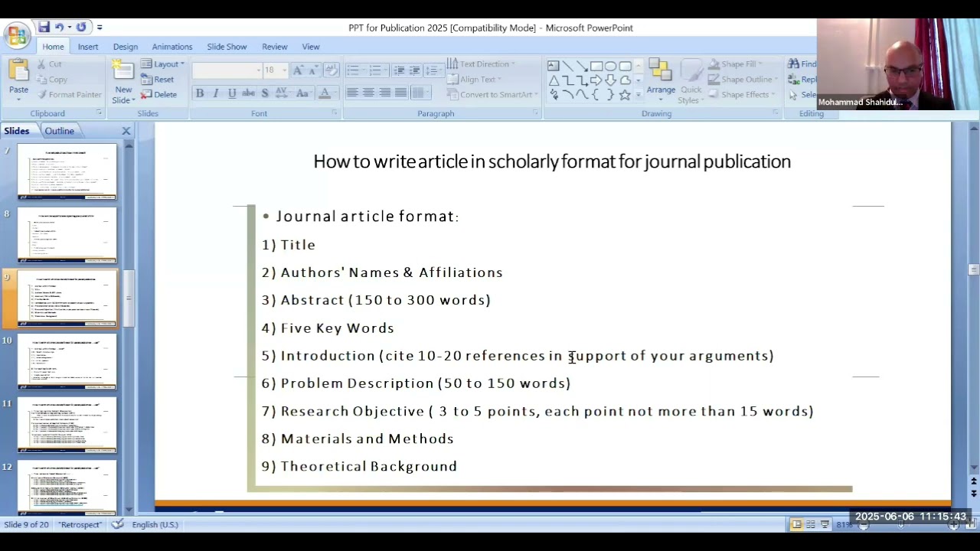This screenshot has height=551, width=980.
Task: Click the Quick Styles button
Action: [691, 82]
